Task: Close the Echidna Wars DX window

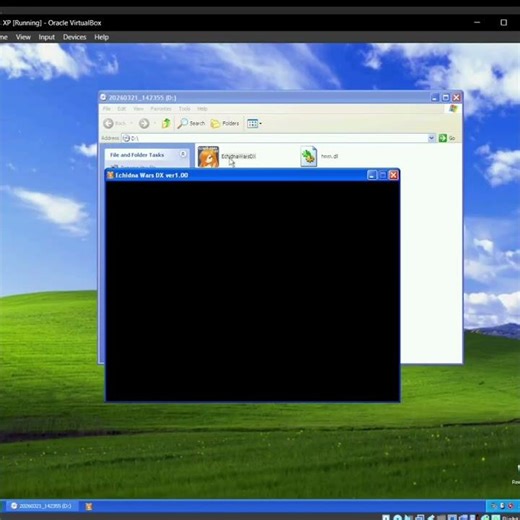Action: click(x=393, y=175)
